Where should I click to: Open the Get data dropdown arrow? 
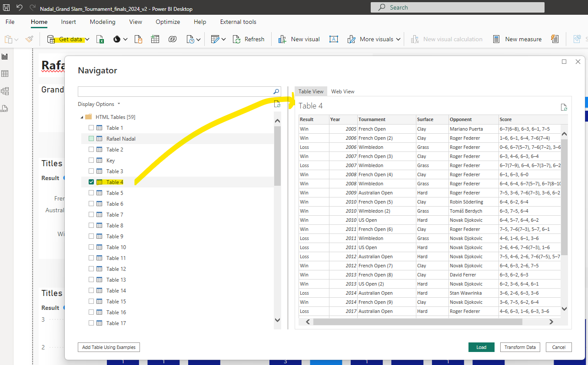click(87, 39)
